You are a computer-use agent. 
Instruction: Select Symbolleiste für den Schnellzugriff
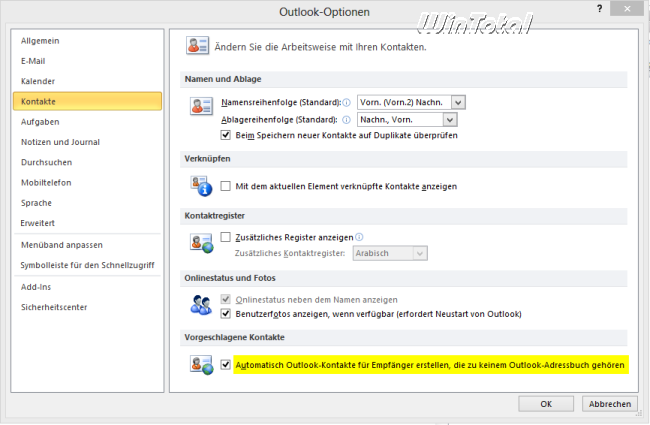(x=87, y=265)
